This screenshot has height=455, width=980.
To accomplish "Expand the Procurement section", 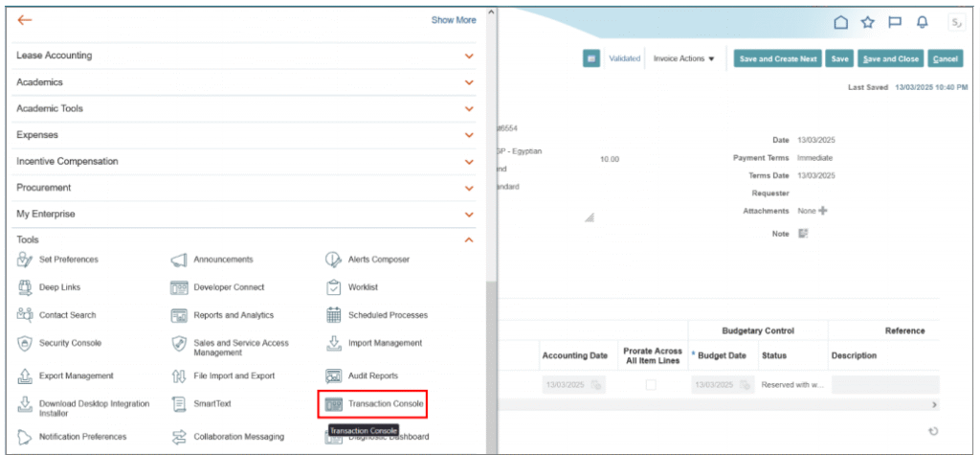I will 469,188.
